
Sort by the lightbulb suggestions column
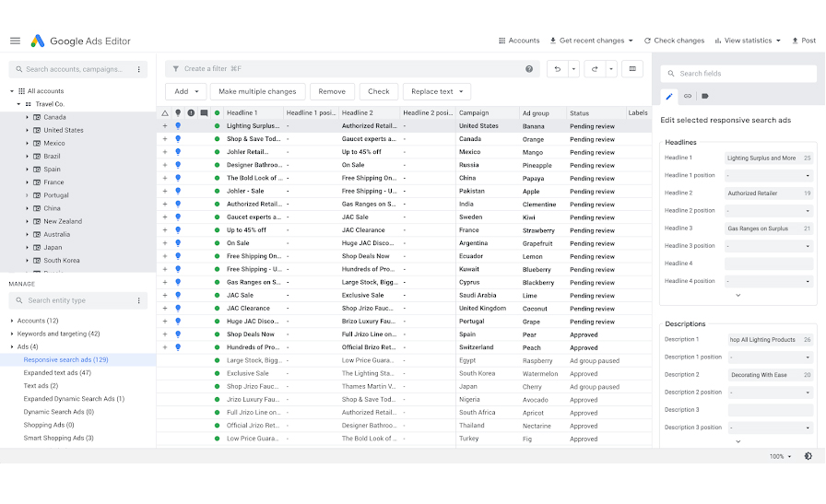[178, 113]
